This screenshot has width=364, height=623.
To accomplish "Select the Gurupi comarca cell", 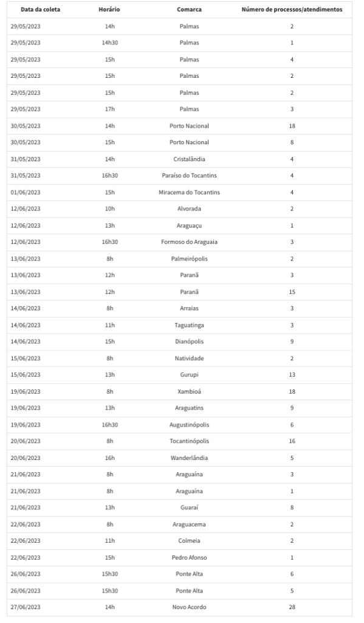I will [190, 375].
